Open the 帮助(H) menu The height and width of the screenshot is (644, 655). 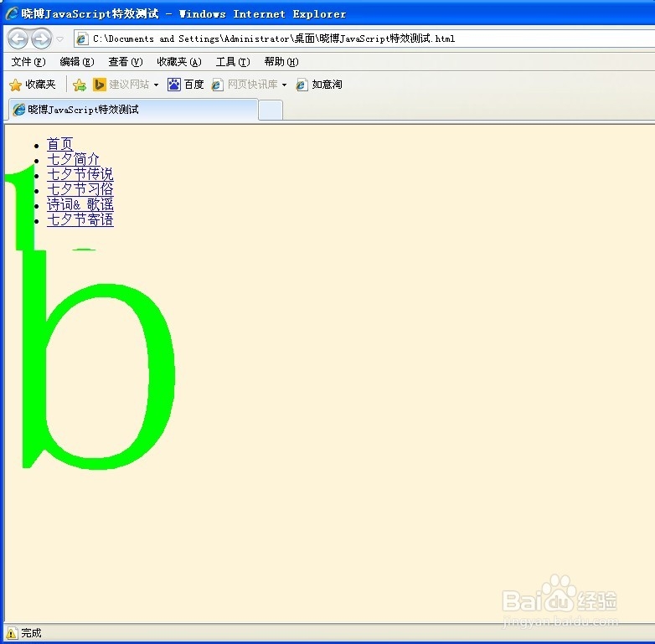[281, 62]
